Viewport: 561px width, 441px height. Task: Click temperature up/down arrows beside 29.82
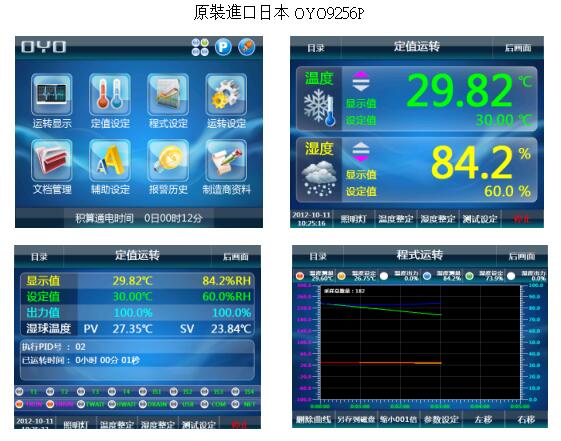361,82
